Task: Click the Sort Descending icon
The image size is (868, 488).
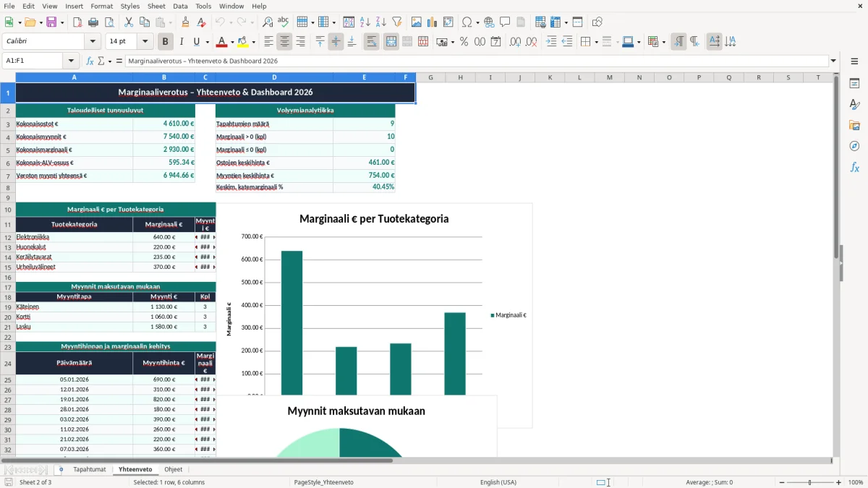Action: pos(380,22)
